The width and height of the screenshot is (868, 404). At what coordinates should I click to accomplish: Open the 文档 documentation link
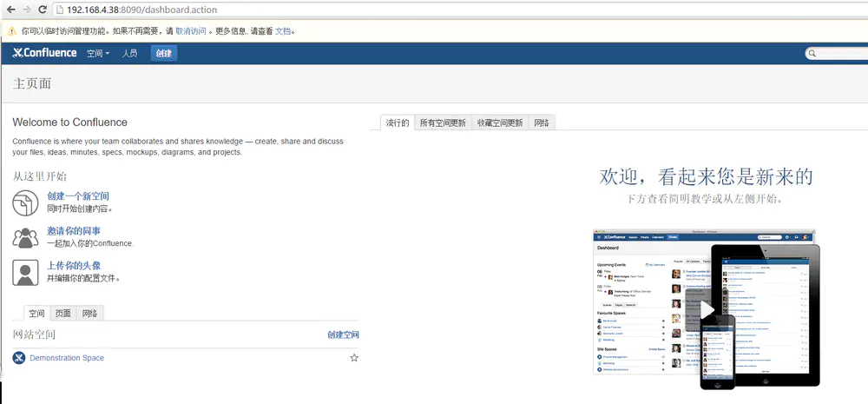click(283, 31)
